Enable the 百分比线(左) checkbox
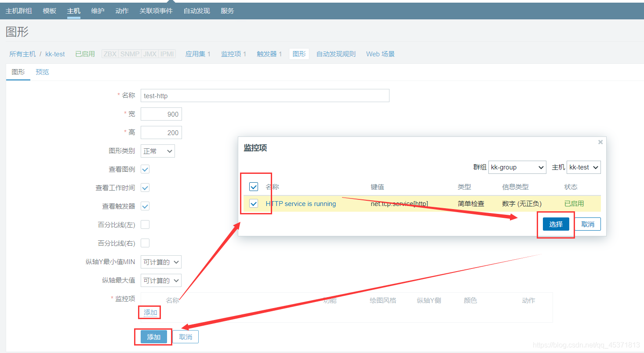Viewport: 644px width, 353px height. [145, 224]
